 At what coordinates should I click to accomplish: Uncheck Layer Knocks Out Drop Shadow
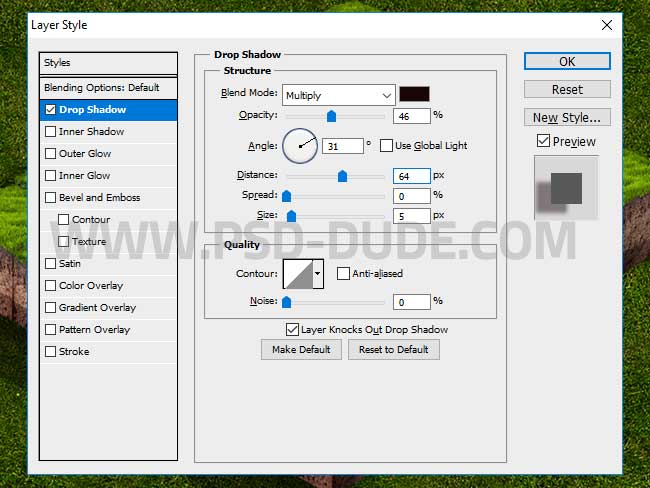point(292,329)
